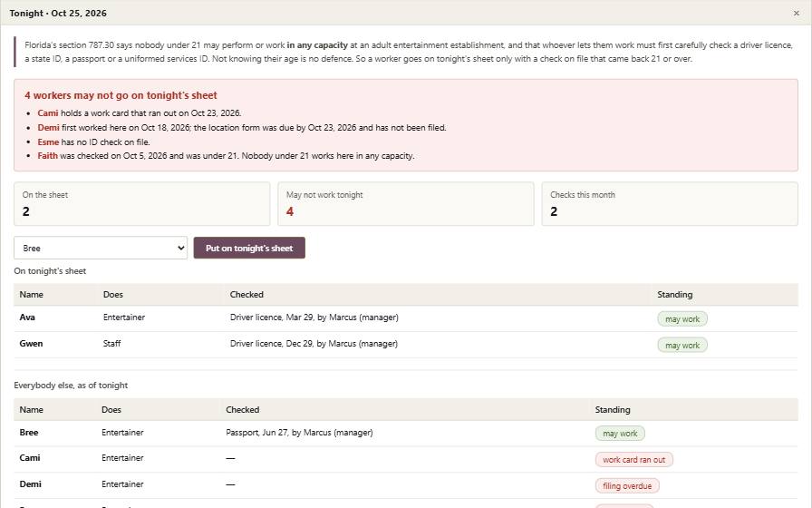Click the Everybody else, as of tonight label
Viewport: 812px width, 508px height.
tap(71, 386)
